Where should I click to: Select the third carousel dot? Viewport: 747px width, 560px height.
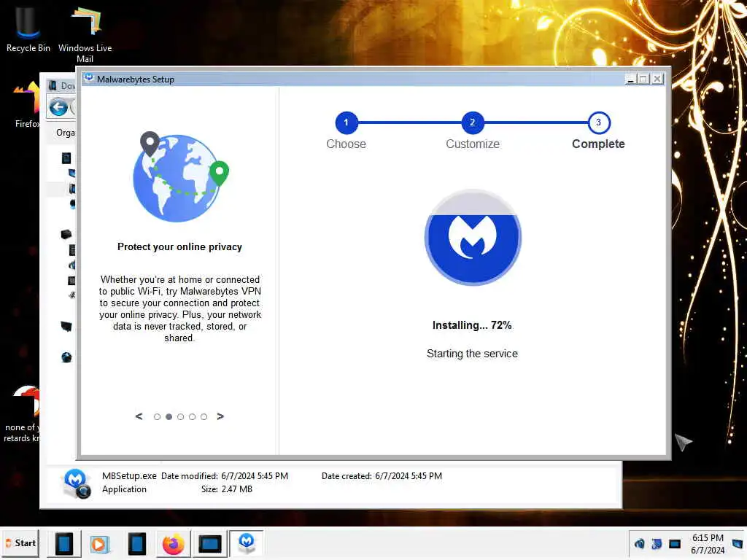(180, 416)
